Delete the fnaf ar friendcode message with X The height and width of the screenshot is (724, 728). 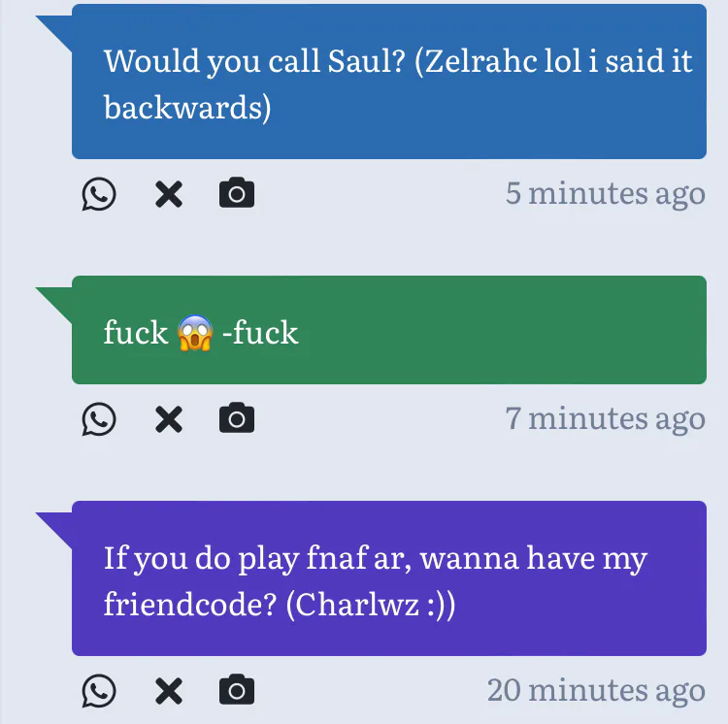click(169, 691)
